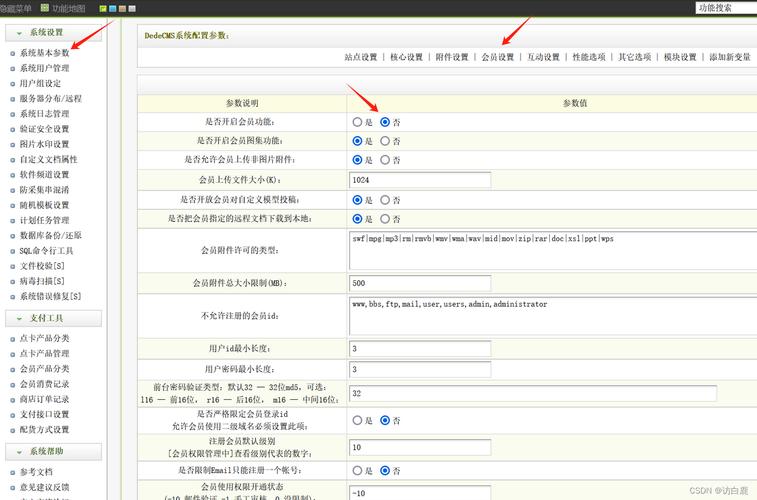Click the 不允许注册的会员id text area

553,316
